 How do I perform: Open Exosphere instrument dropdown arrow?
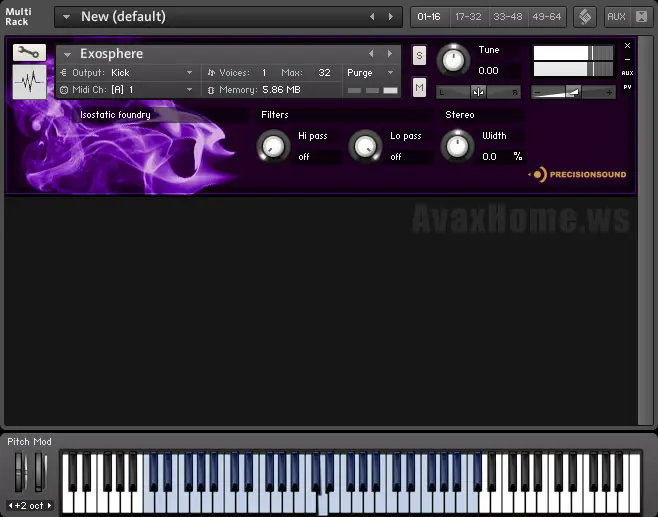[67, 54]
